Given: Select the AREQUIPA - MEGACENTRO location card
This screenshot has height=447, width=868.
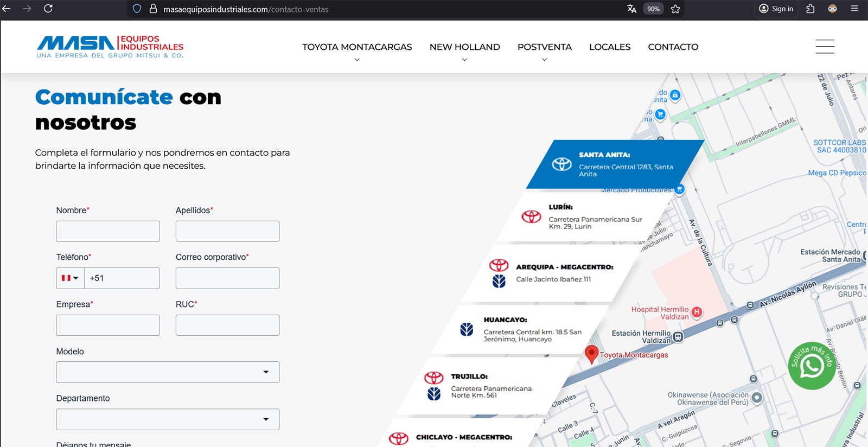Looking at the screenshot, I should (x=551, y=273).
